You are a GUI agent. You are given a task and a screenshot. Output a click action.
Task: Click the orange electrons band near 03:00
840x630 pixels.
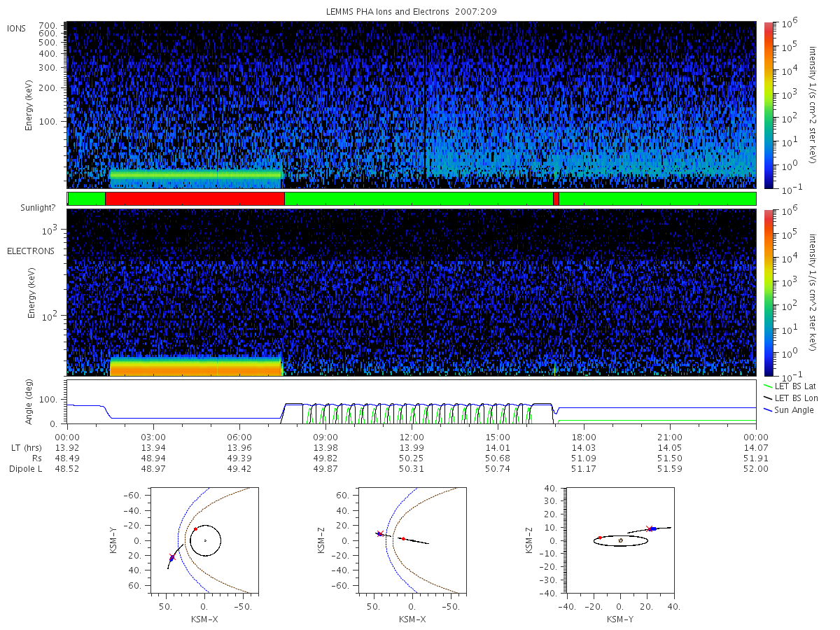pos(196,367)
